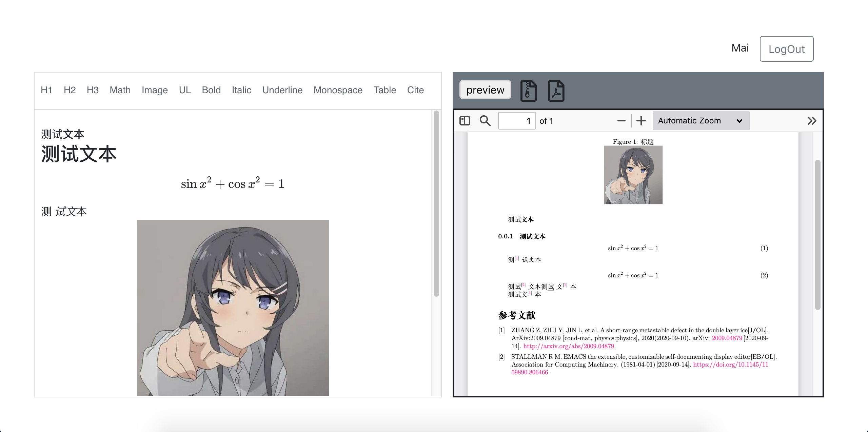
Task: Click the Image insert icon
Action: coord(155,90)
